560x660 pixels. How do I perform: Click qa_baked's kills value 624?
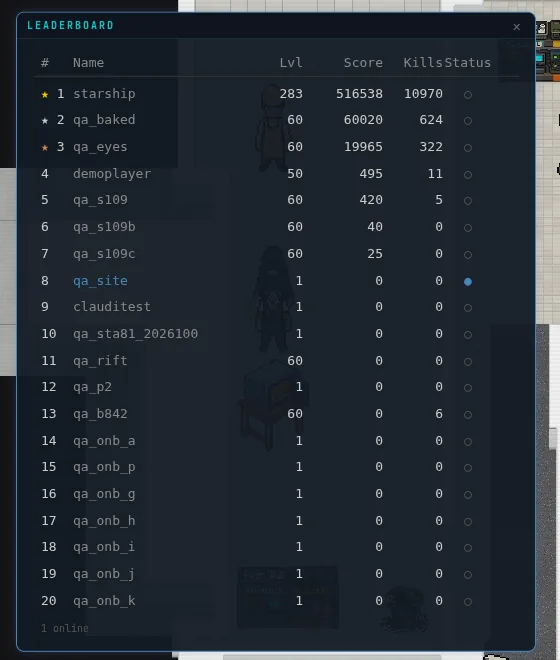tap(431, 120)
